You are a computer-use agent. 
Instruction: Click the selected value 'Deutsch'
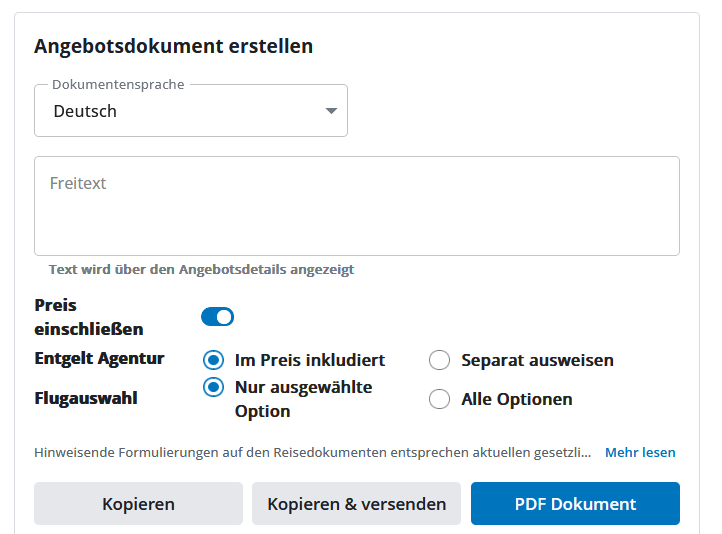(85, 111)
